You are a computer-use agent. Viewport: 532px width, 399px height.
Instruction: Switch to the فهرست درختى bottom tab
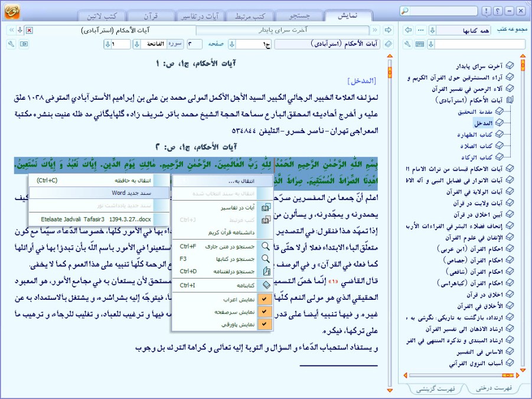(x=494, y=388)
